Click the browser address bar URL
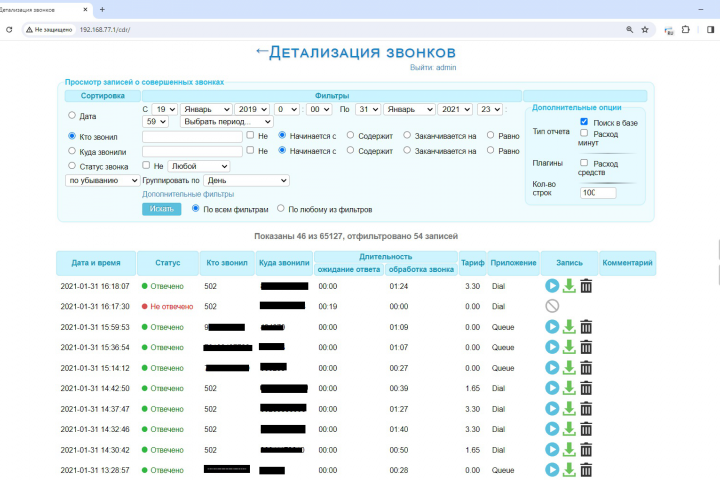Viewport: 720px width, 480px height. [105, 29]
